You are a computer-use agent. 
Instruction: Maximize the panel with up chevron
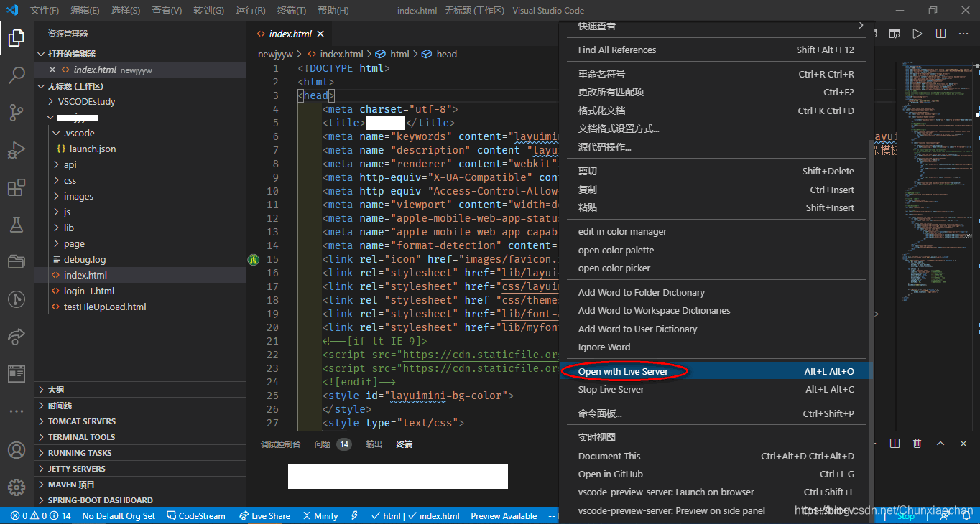940,444
